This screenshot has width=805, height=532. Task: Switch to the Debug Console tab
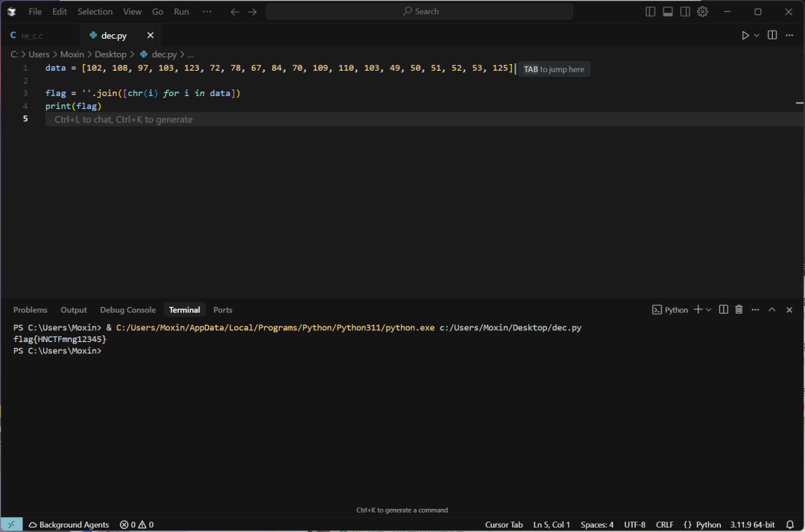128,310
